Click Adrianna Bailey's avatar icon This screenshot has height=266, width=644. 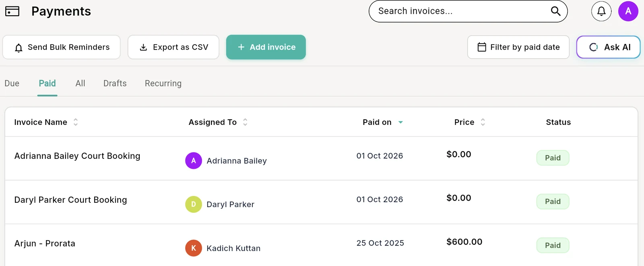click(x=194, y=161)
